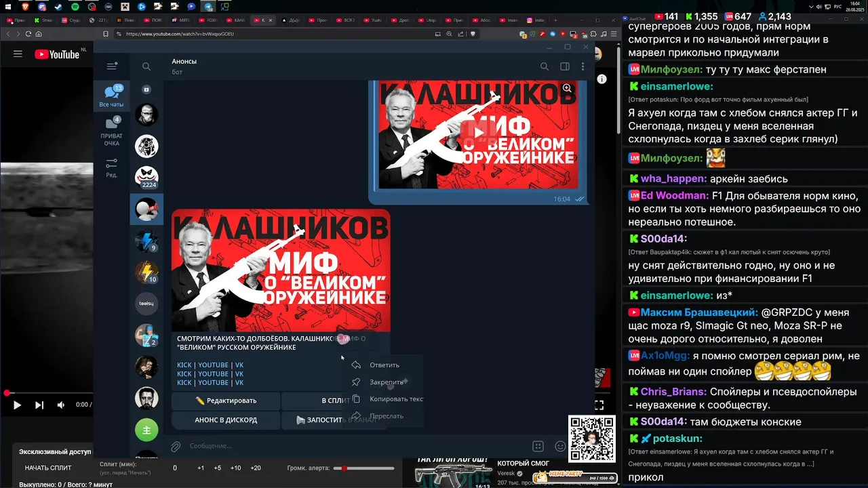Click the Telegram chat list search icon
This screenshot has height=488, width=868.
[x=146, y=66]
